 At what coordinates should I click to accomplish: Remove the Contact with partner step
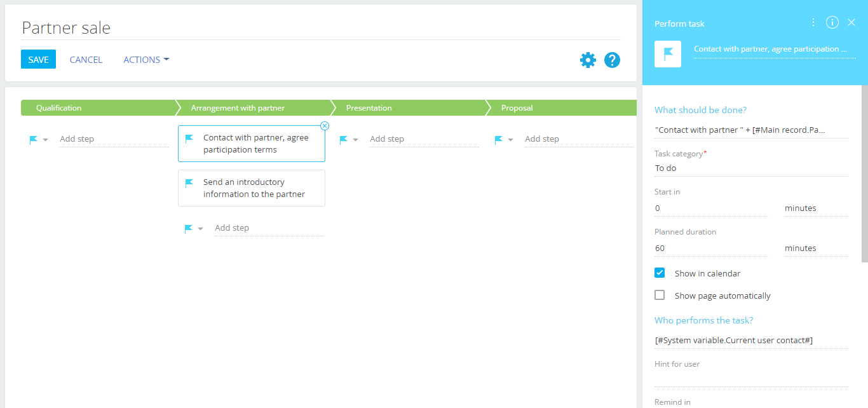pos(325,126)
